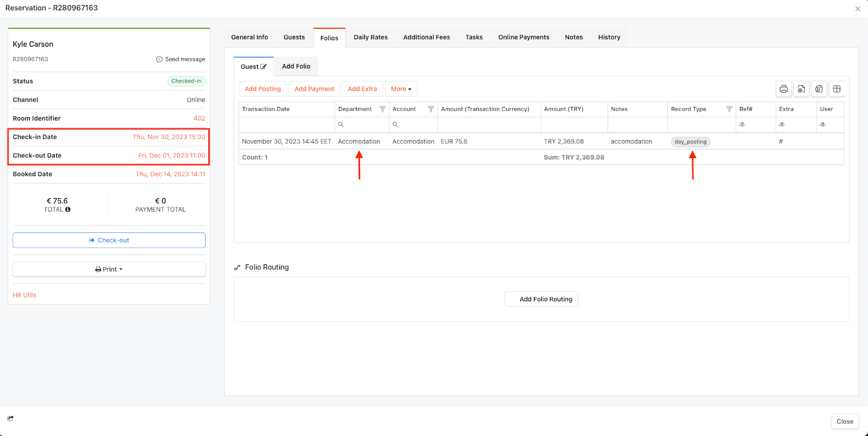
Task: Open the column chooser table icon
Action: [837, 89]
